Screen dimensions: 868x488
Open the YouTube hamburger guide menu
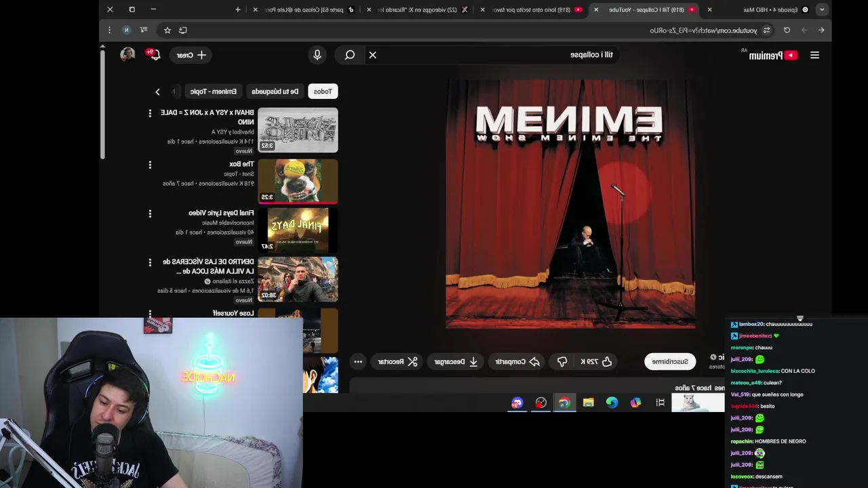tap(814, 55)
